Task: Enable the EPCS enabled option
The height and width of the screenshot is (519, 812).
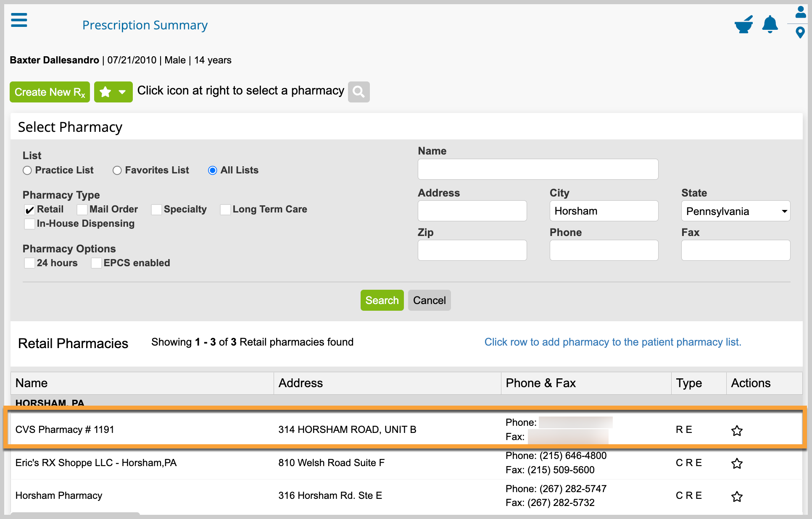Action: click(x=96, y=263)
